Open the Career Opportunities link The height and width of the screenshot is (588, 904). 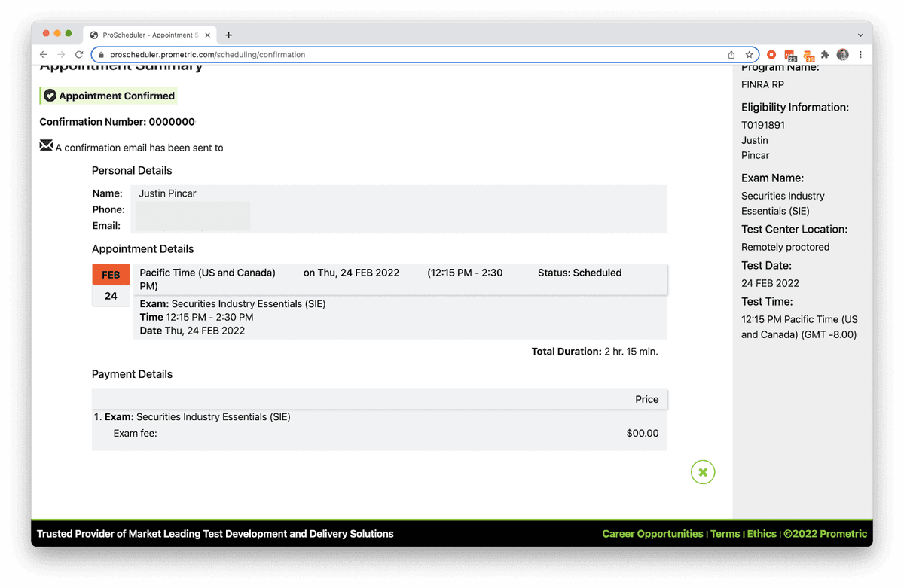(652, 534)
